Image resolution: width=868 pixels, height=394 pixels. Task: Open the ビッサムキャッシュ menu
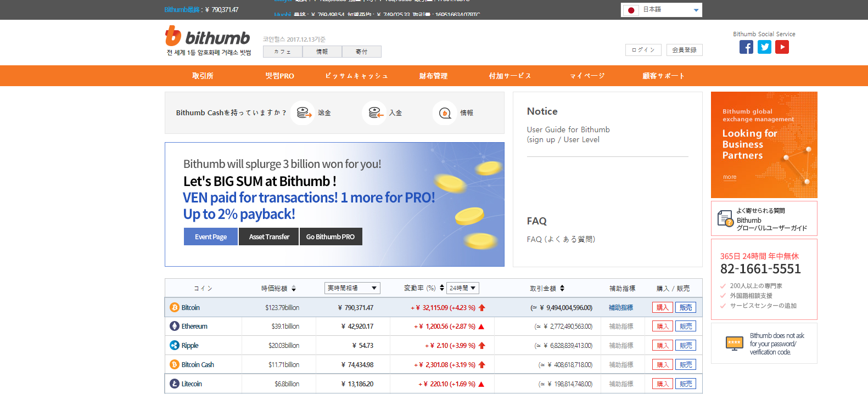click(356, 76)
